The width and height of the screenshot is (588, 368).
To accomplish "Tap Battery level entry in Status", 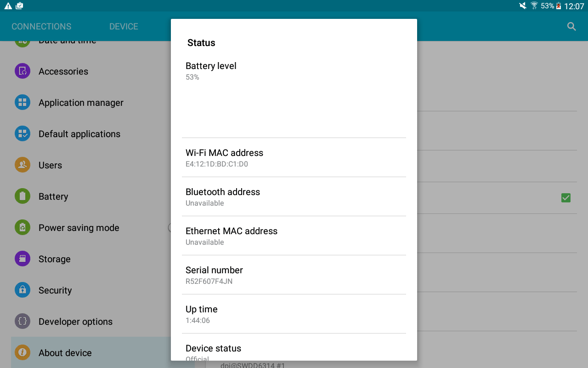I will click(294, 96).
